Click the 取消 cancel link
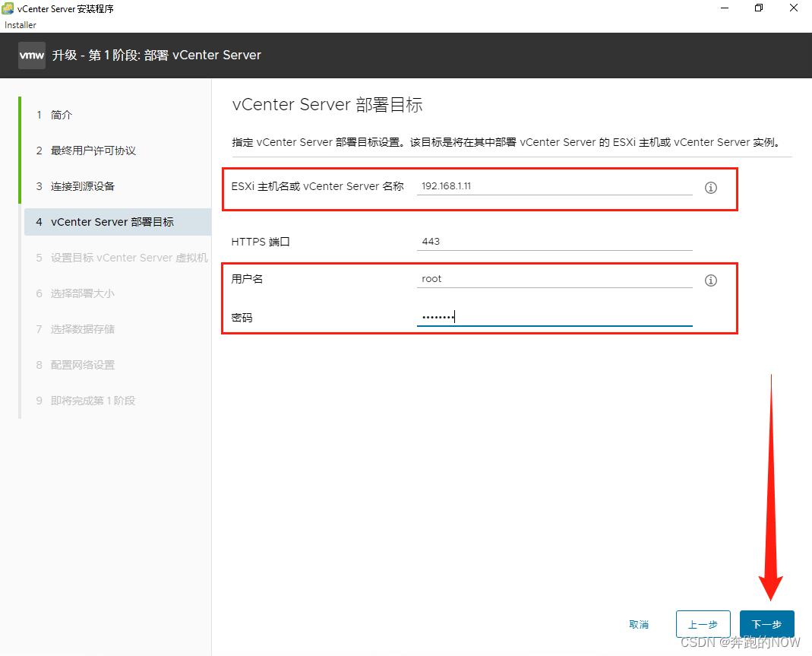Image resolution: width=812 pixels, height=656 pixels. point(639,624)
